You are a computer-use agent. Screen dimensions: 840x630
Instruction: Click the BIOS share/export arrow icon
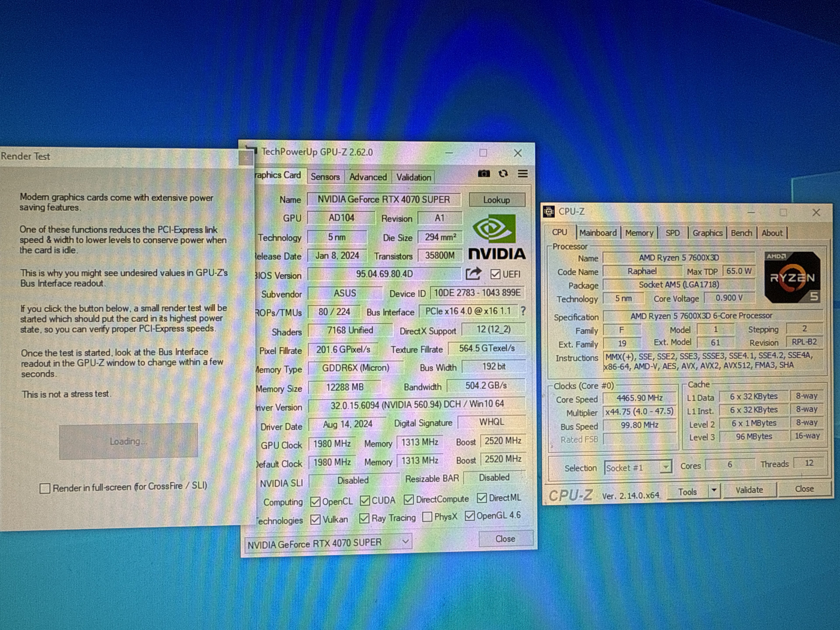point(473,273)
